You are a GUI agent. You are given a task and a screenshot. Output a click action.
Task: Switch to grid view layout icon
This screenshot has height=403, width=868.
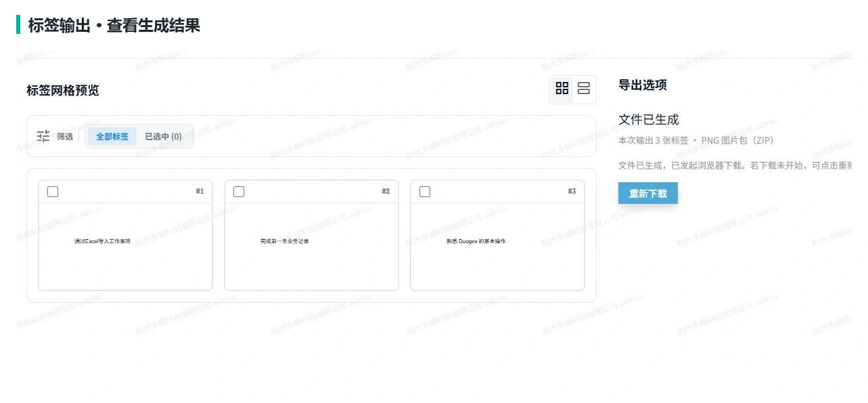click(562, 89)
